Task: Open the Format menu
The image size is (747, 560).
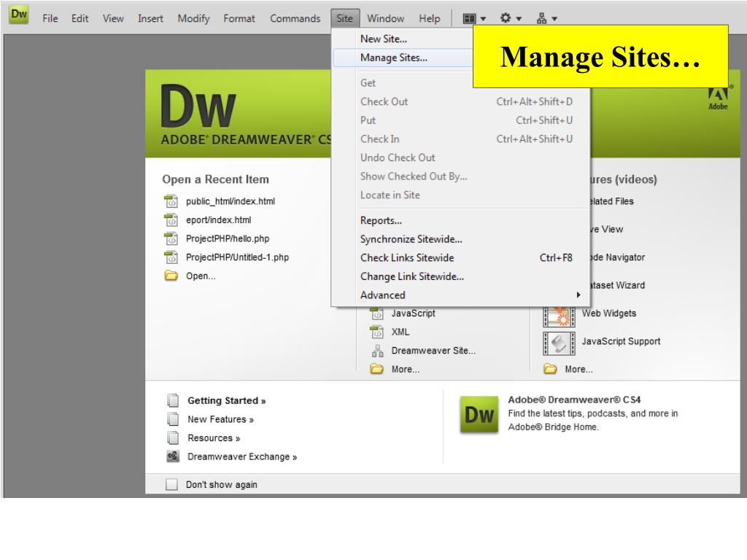Action: pos(239,18)
